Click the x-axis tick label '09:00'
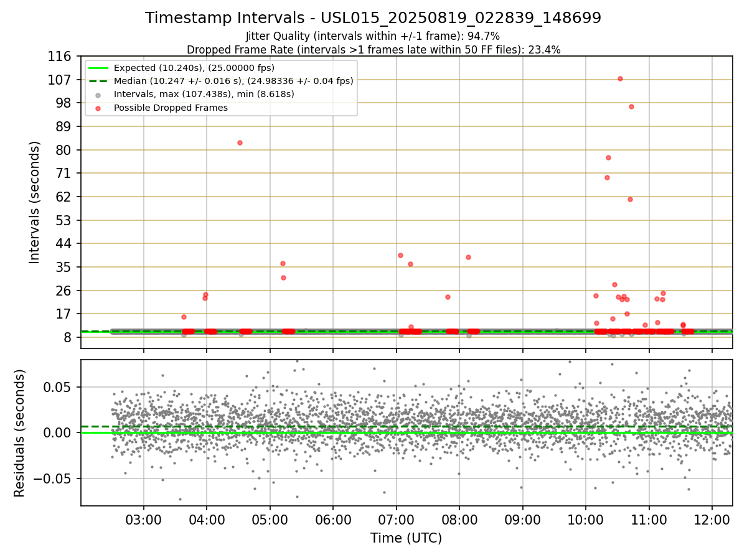 pyautogui.click(x=523, y=520)
